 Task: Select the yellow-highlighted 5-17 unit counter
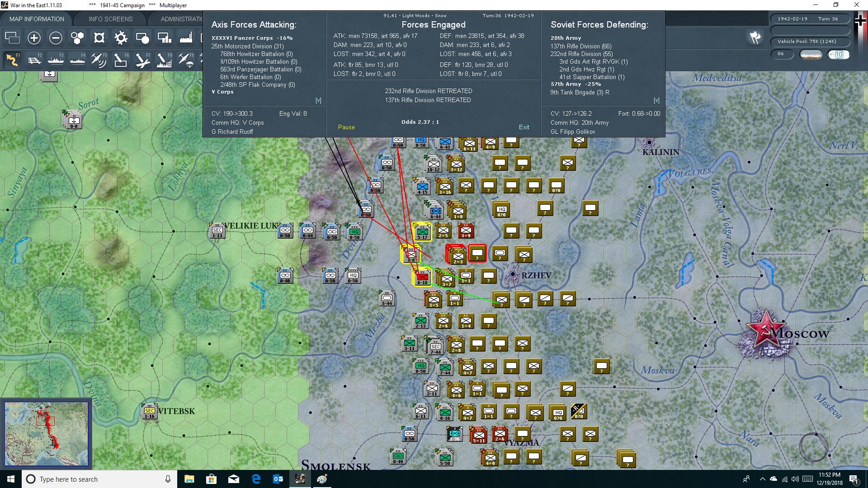422,232
